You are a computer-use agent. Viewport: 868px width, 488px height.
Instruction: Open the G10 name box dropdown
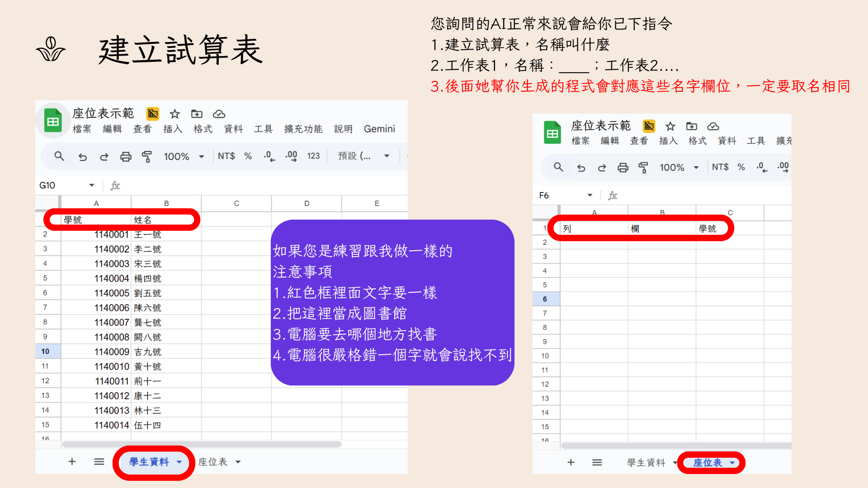(x=92, y=185)
